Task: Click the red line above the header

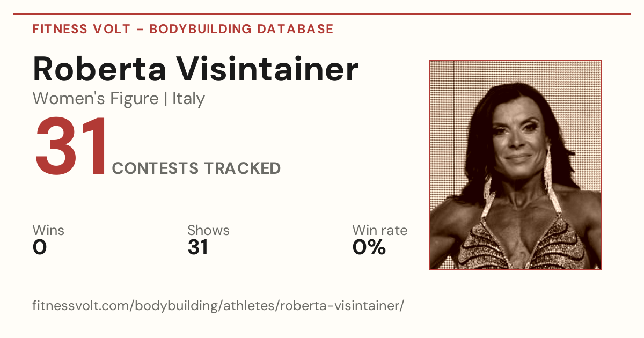Action: pyautogui.click(x=322, y=14)
